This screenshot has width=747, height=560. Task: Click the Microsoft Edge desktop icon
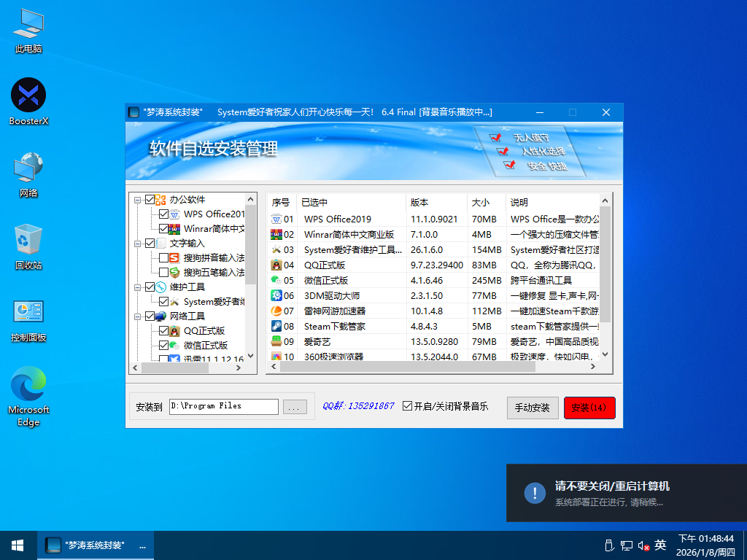[x=28, y=384]
